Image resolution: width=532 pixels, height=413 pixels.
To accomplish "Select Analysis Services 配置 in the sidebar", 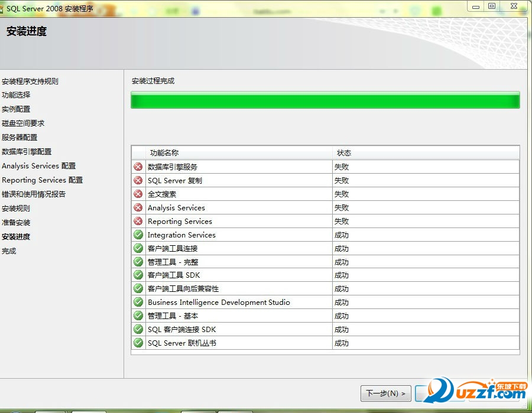I will pyautogui.click(x=38, y=166).
